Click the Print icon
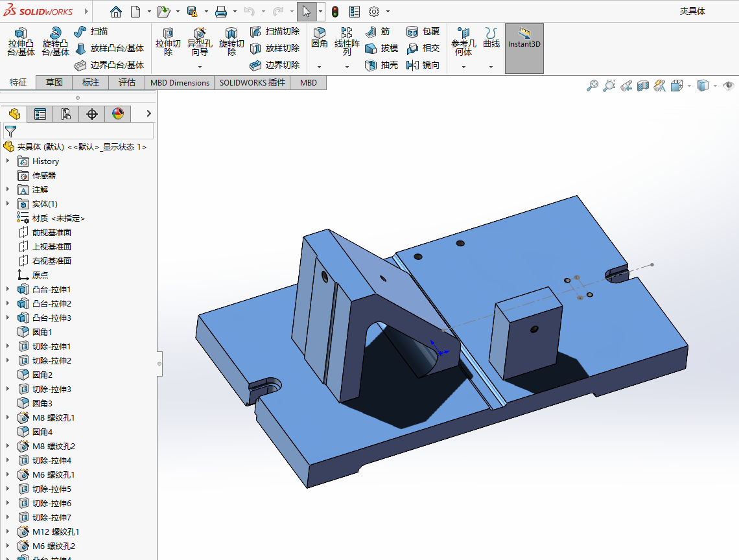Image resolution: width=739 pixels, height=560 pixels. [220, 11]
